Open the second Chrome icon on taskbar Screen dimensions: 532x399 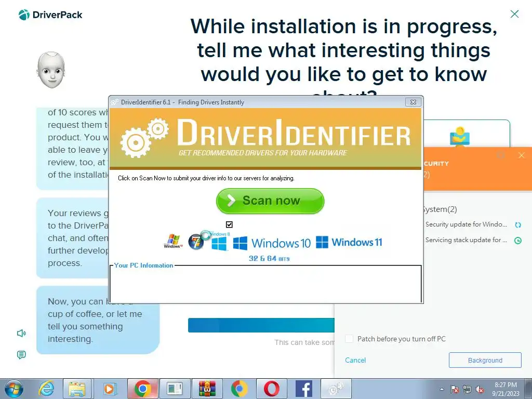pos(239,389)
